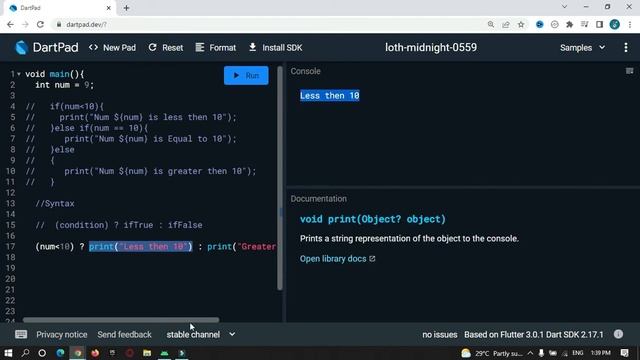640x360 pixels.
Task: Click the editor vertical scrollbar
Action: 280,178
